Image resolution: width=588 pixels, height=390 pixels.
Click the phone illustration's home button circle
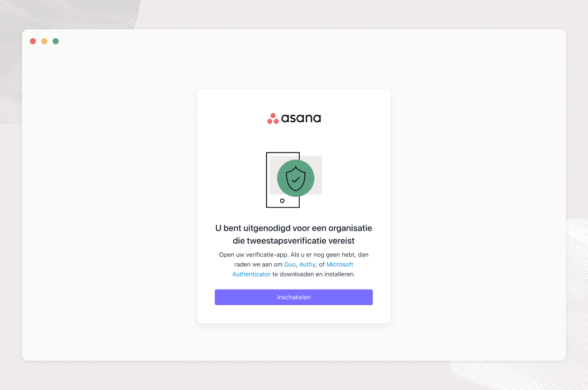pyautogui.click(x=282, y=201)
